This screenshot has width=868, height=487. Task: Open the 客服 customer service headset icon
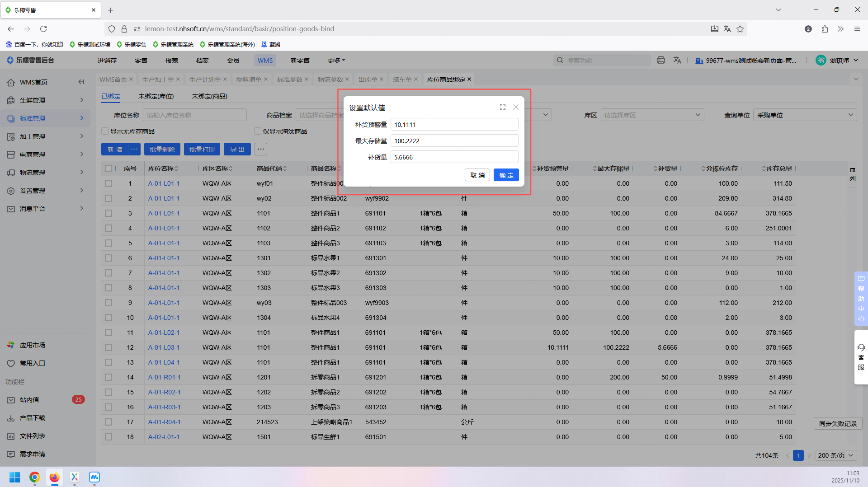pyautogui.click(x=861, y=347)
